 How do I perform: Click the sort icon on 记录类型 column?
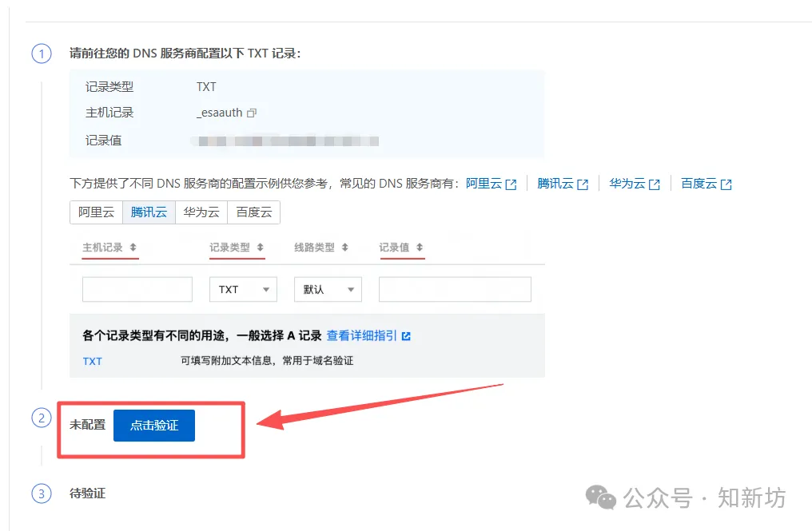point(261,248)
